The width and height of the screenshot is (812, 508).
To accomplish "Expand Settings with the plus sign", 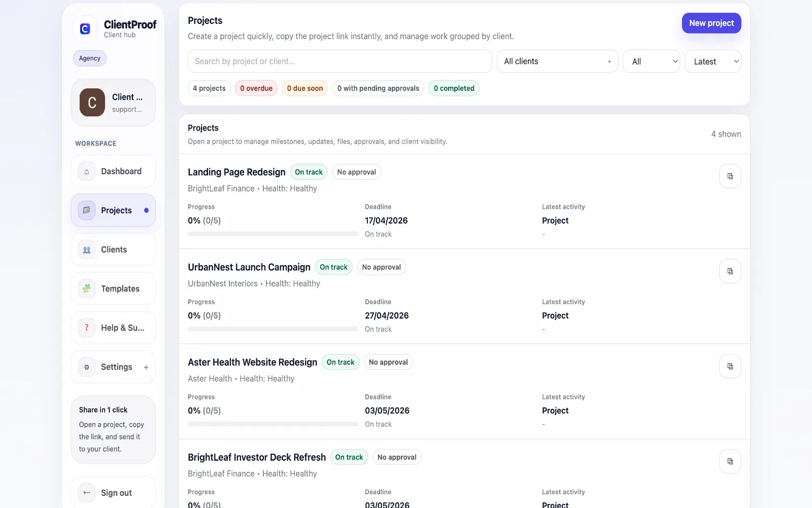I will (x=146, y=367).
